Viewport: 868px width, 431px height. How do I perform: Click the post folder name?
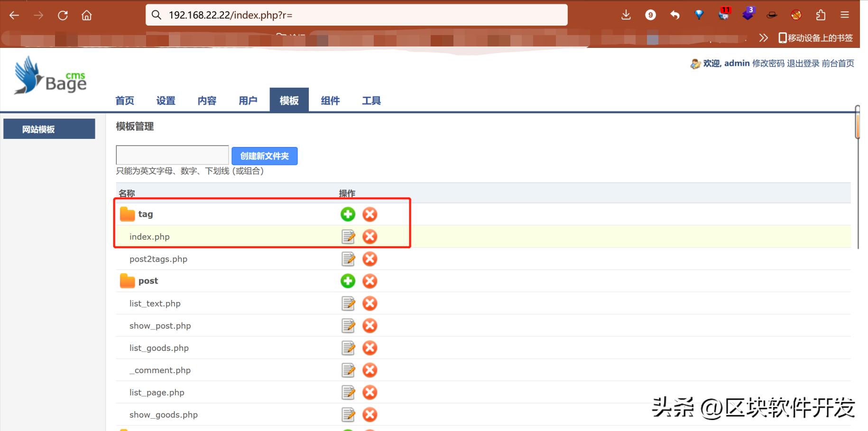pyautogui.click(x=148, y=281)
